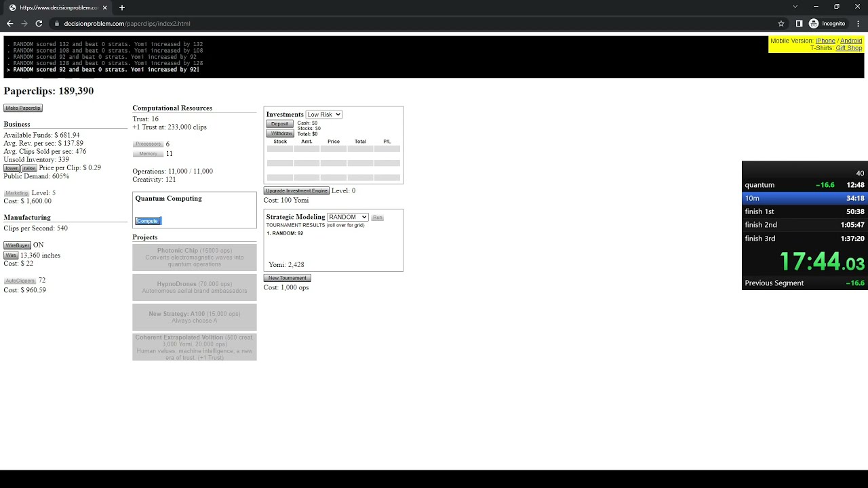Click the browser forward arrow
This screenshot has width=868, height=488.
tap(24, 24)
